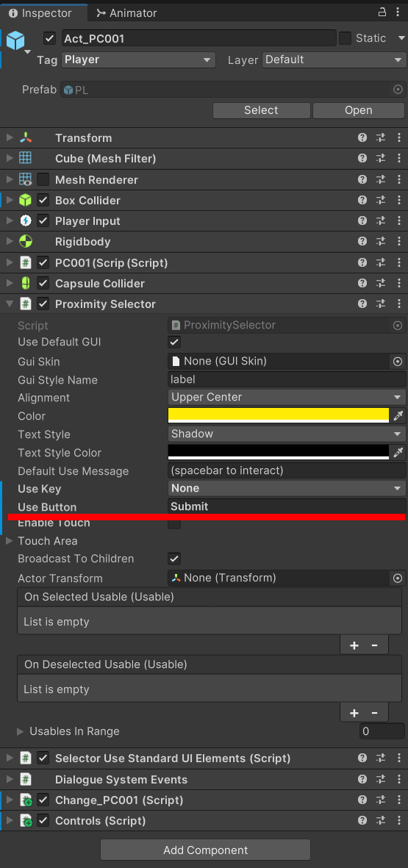Add entry to On Selected Usable list
Screen dimensions: 408x868
[x=354, y=645]
